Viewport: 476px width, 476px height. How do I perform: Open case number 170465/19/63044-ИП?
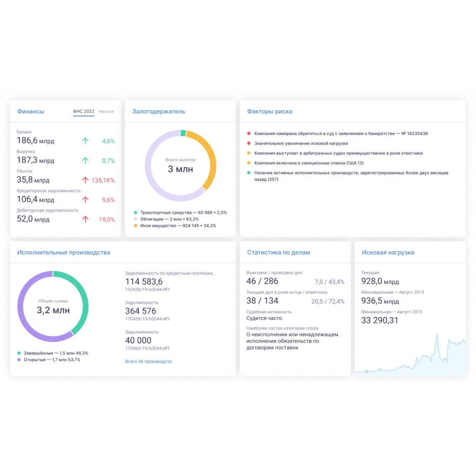[147, 348]
